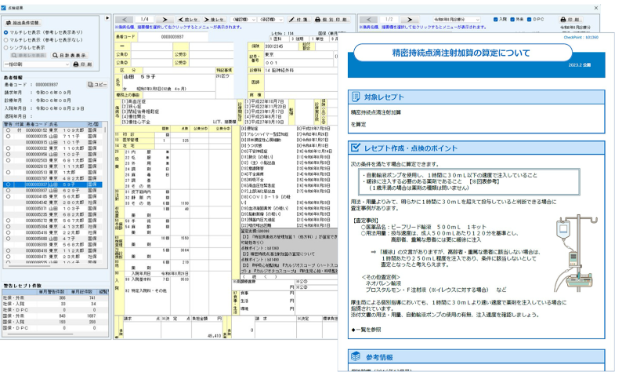Click the 前レセ previous receipt button
This screenshot has width=618, height=376.
click(188, 19)
